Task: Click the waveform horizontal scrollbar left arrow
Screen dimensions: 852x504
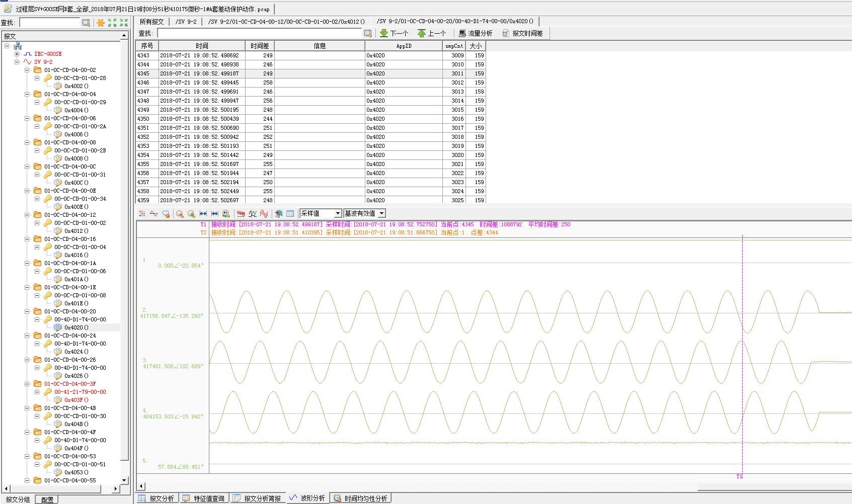Action: [141, 486]
